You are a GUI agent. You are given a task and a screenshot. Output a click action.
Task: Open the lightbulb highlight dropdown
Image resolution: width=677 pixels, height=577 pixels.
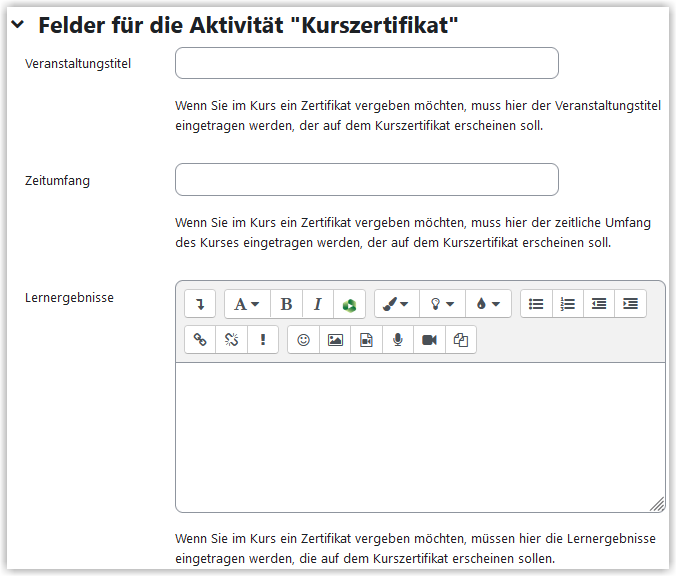pos(443,304)
